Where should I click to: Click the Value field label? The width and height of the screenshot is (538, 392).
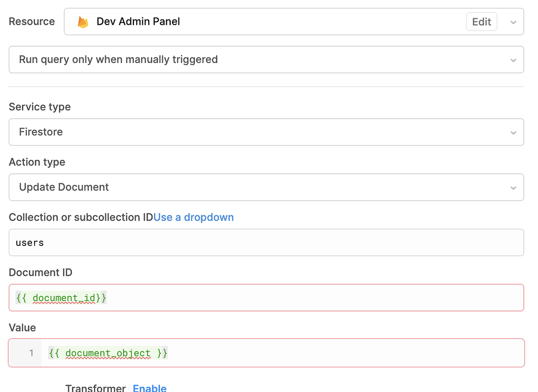[x=22, y=327]
